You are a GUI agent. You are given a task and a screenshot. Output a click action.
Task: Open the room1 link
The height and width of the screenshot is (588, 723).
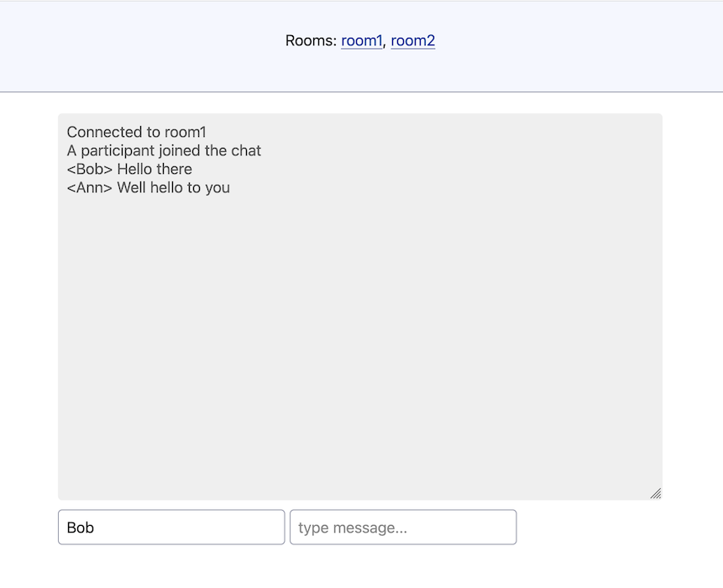pos(361,40)
